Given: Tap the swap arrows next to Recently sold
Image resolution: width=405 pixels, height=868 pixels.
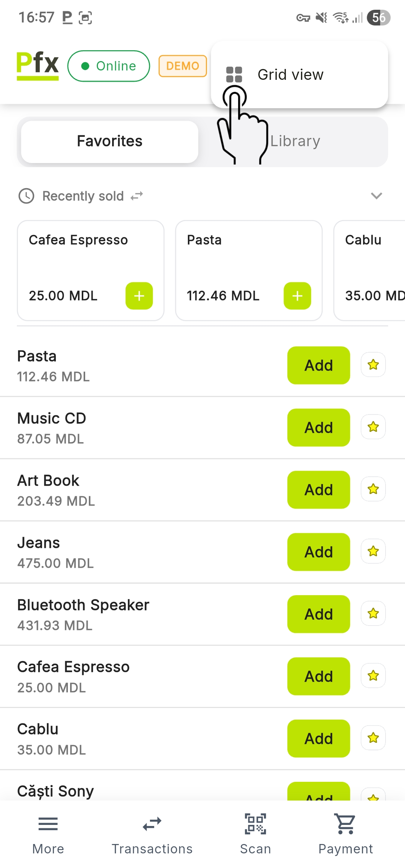Looking at the screenshot, I should click(x=137, y=196).
